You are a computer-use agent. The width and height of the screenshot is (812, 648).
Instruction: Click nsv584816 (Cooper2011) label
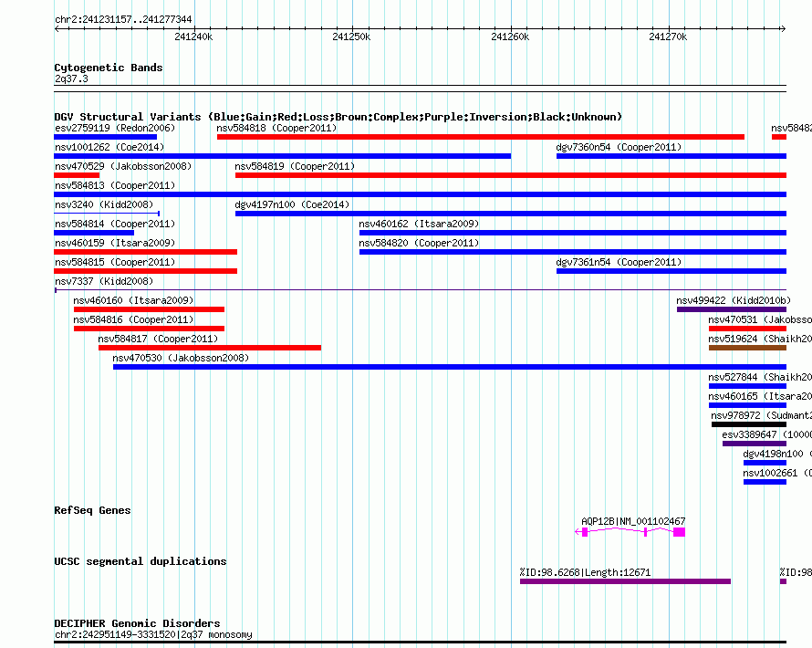[133, 319]
